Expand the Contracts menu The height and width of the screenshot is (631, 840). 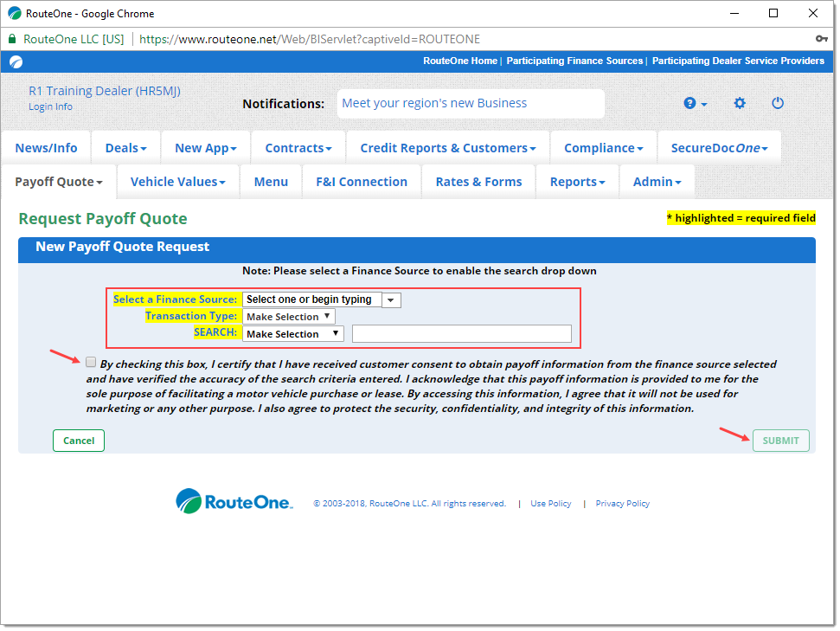(298, 148)
